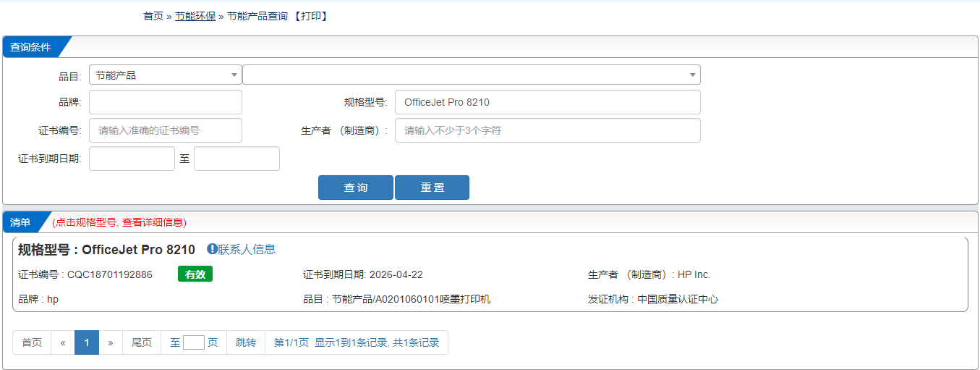Click the 跳转 jump button
The width and height of the screenshot is (980, 370).
click(246, 342)
